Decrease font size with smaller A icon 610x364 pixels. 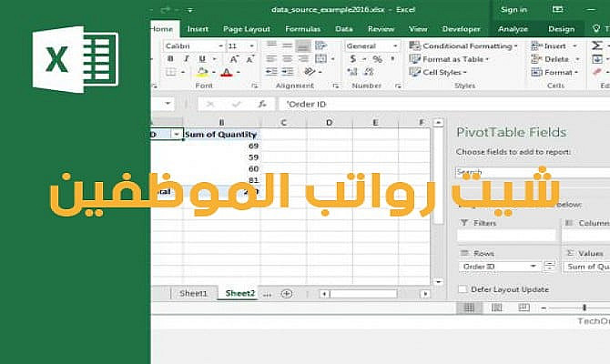[250, 59]
